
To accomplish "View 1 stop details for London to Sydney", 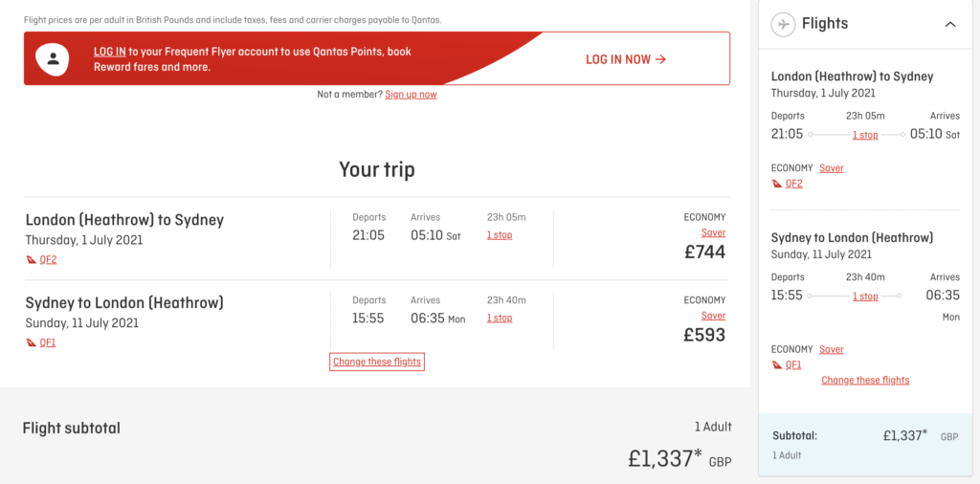I will (500, 235).
